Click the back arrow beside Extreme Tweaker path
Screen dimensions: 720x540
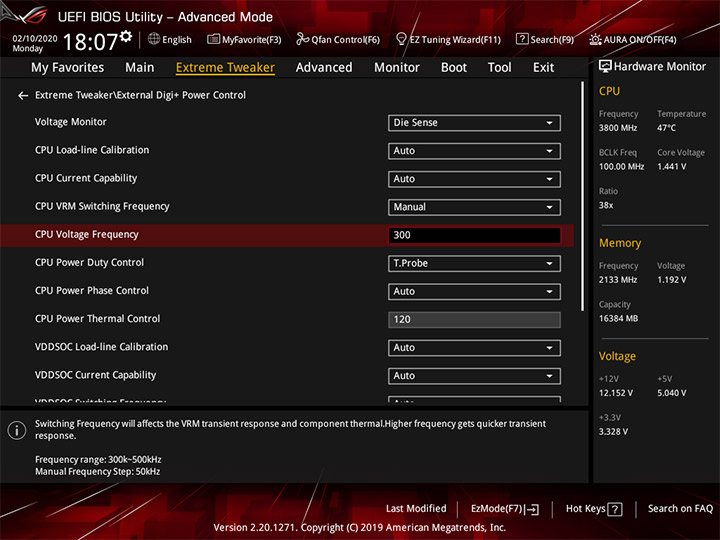click(23, 96)
